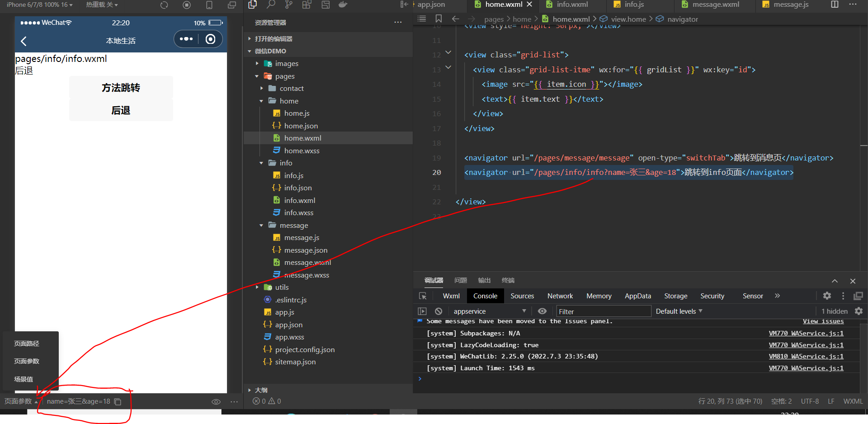The image size is (868, 424).
Task: Open the 热重载 关 hot reload dropdown
Action: (102, 5)
